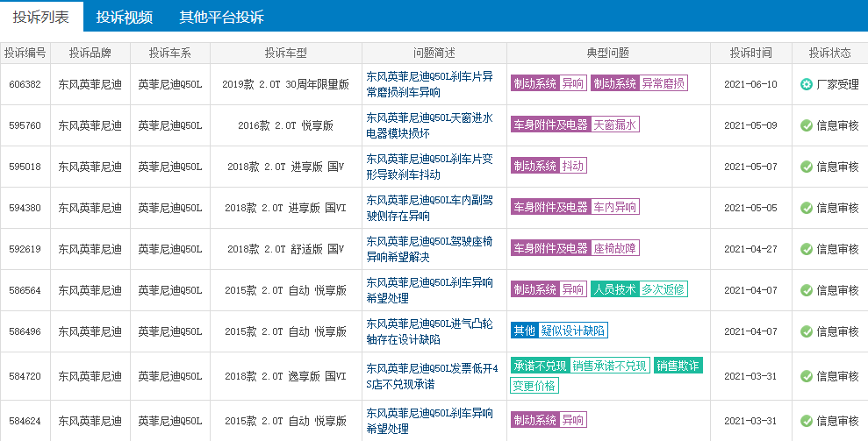This screenshot has width=868, height=441.
Task: Click 英菲尼迪Q50L series in row 606382
Action: point(170,85)
